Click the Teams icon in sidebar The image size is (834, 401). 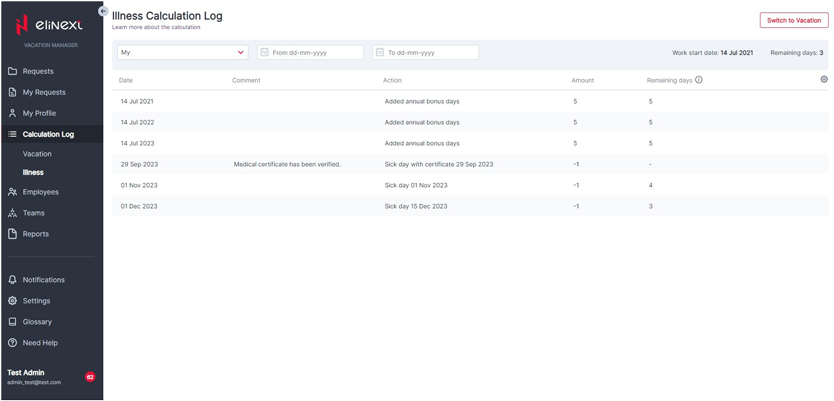coord(12,213)
